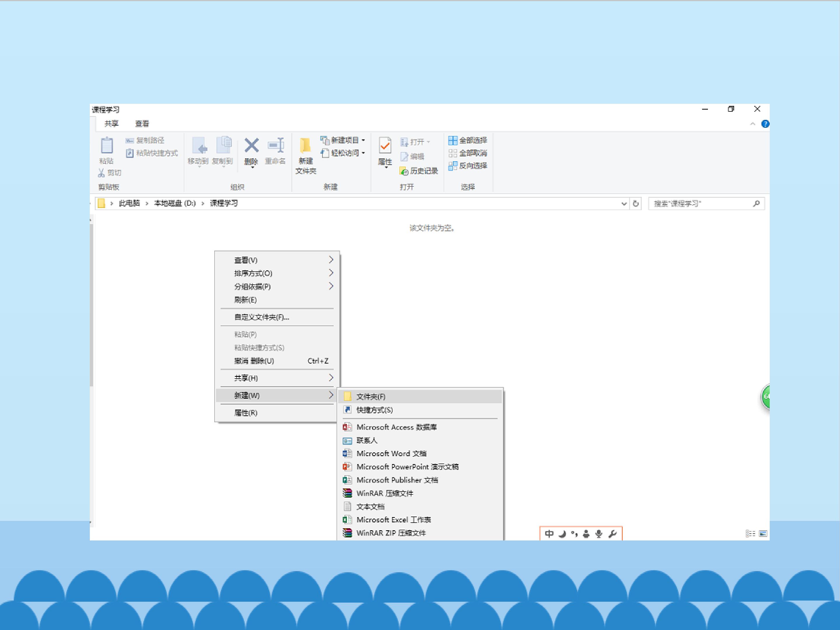This screenshot has width=840, height=630.
Task: Click the Paste icon in ribbon
Action: coord(107,146)
